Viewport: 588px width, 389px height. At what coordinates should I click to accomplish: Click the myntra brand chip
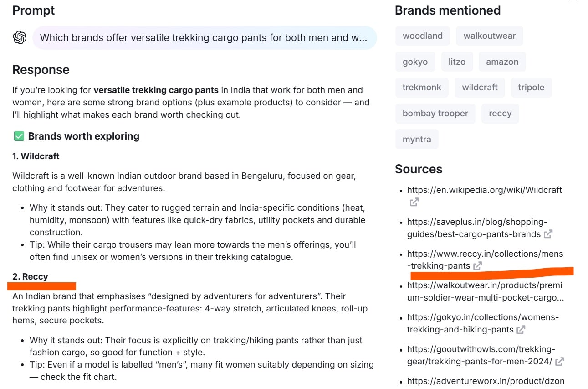pos(417,139)
